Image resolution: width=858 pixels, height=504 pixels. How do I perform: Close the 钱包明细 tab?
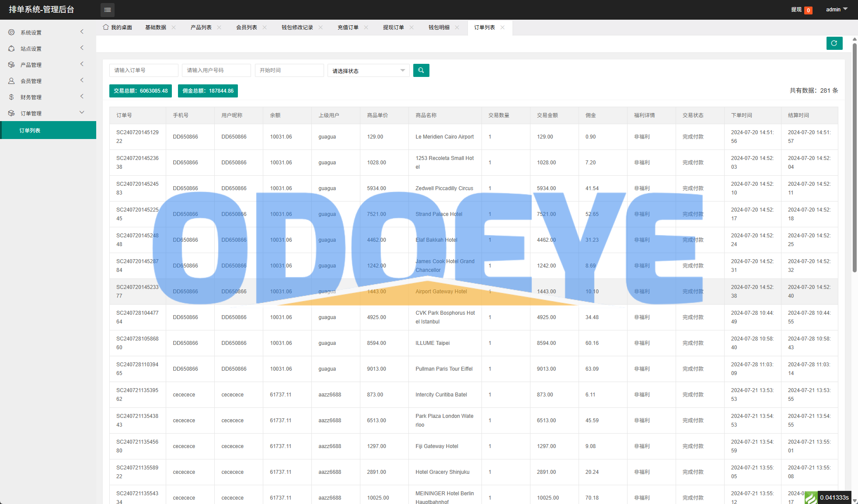click(457, 28)
